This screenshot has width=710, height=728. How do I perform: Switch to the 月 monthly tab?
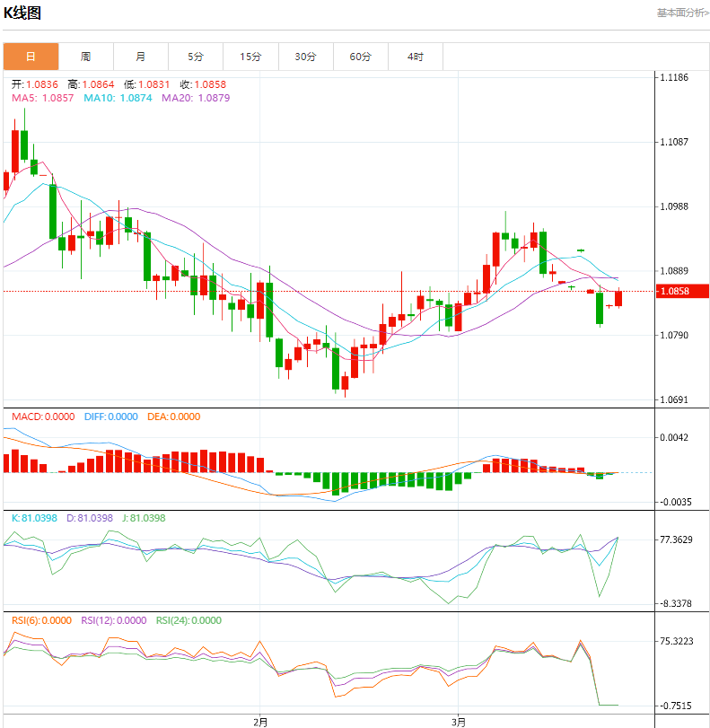tap(141, 57)
